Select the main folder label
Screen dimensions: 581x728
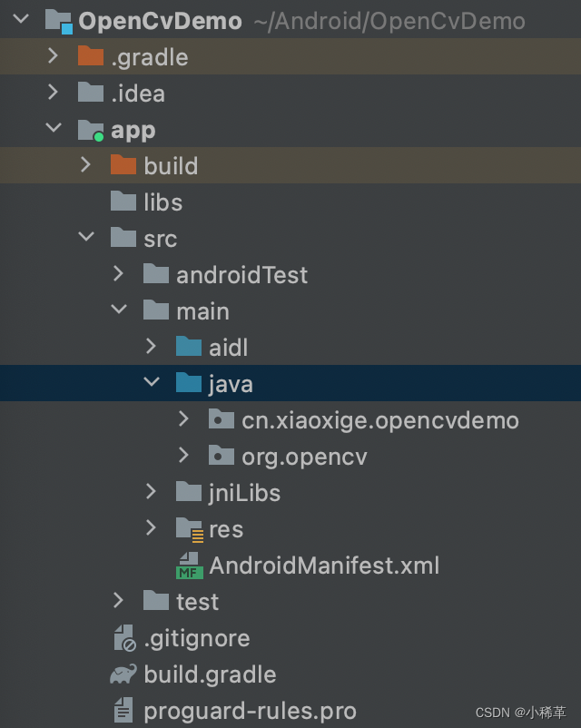point(202,311)
